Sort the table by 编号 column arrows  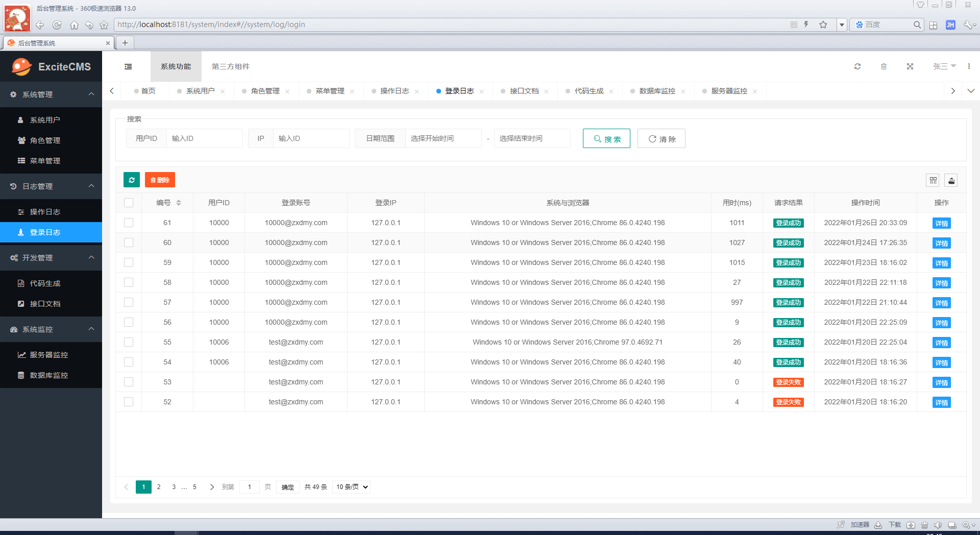[179, 203]
